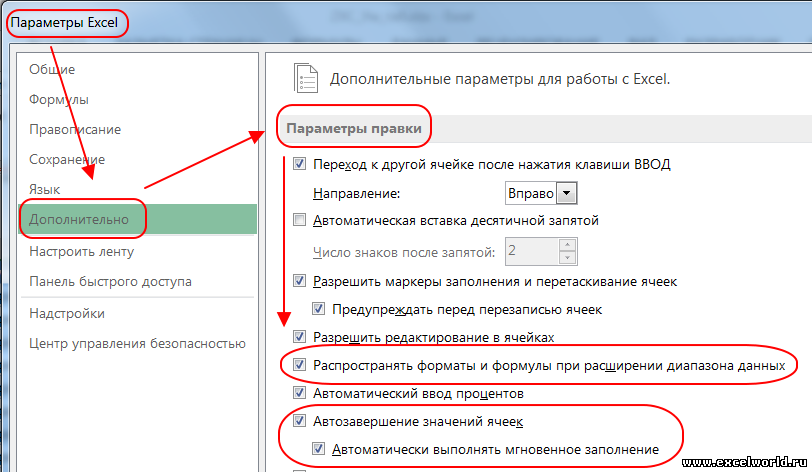
Task: Open Панель быстрого доступа settings
Action: pos(110,281)
